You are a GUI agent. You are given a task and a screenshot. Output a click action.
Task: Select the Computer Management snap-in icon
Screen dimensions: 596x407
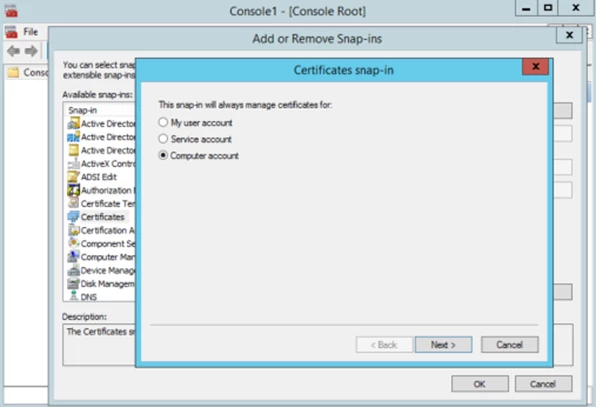73,257
